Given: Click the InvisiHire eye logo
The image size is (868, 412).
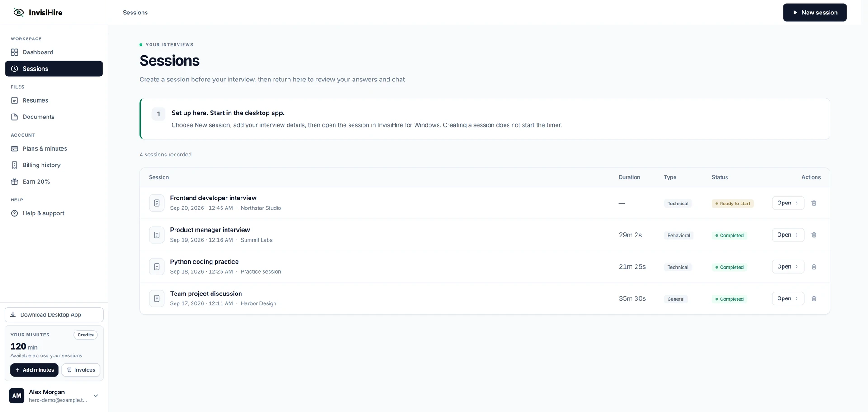Looking at the screenshot, I should (19, 13).
